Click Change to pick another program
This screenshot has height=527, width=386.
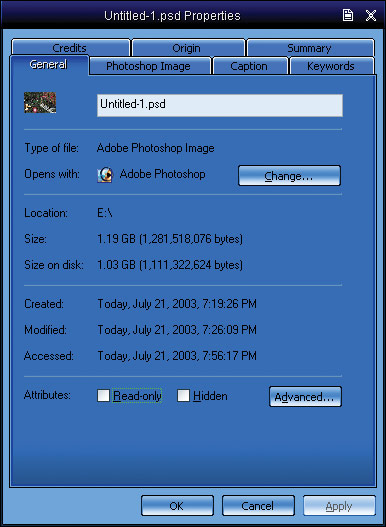pos(289,175)
